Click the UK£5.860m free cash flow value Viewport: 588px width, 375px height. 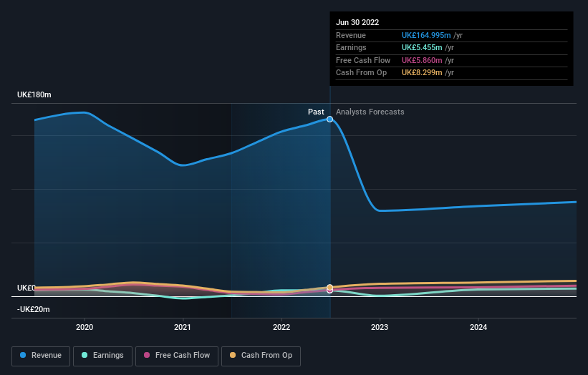[422, 60]
